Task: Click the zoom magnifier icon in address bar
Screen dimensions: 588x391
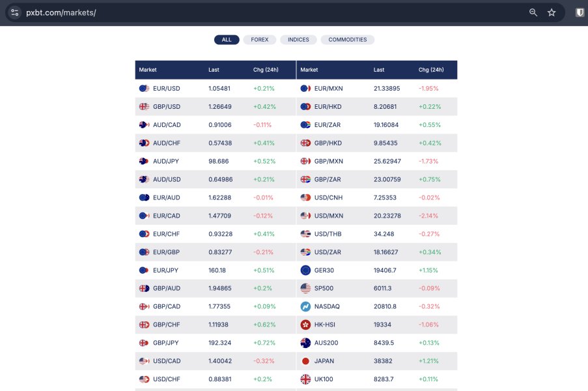Action: [x=533, y=12]
